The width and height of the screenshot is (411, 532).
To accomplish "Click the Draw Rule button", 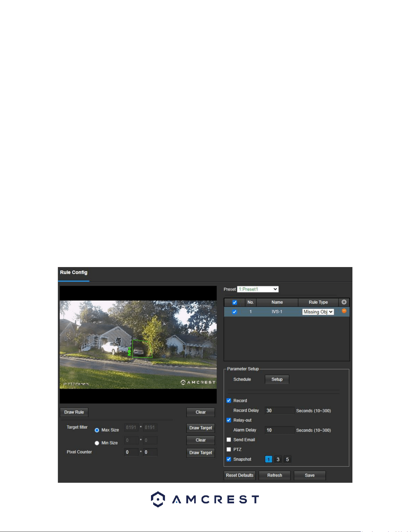I will coord(74,412).
